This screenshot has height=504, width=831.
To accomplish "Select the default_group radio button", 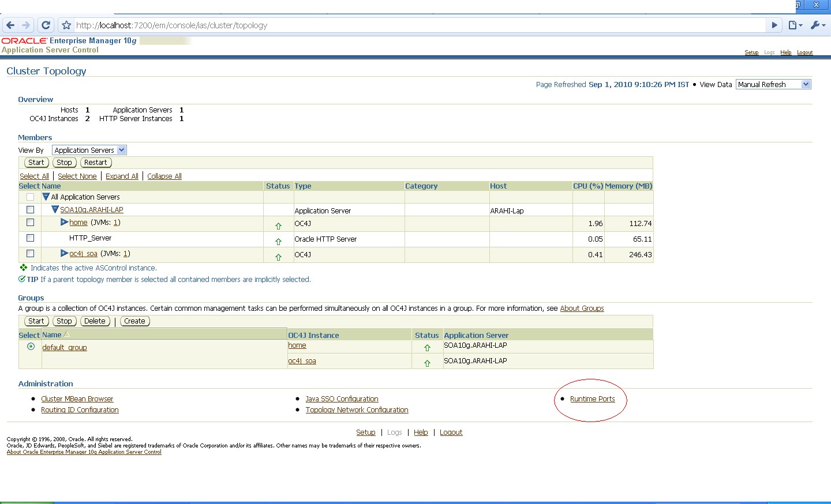I will click(31, 347).
